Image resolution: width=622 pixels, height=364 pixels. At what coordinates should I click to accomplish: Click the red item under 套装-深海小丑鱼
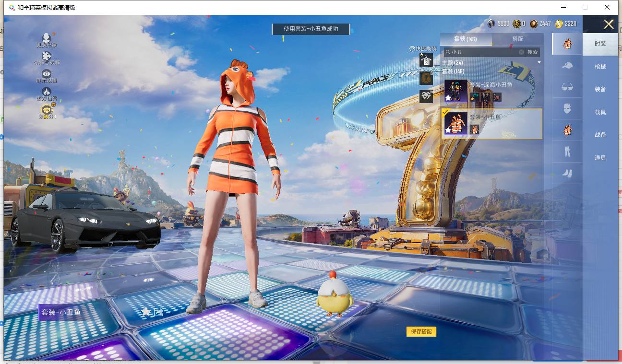tap(497, 97)
